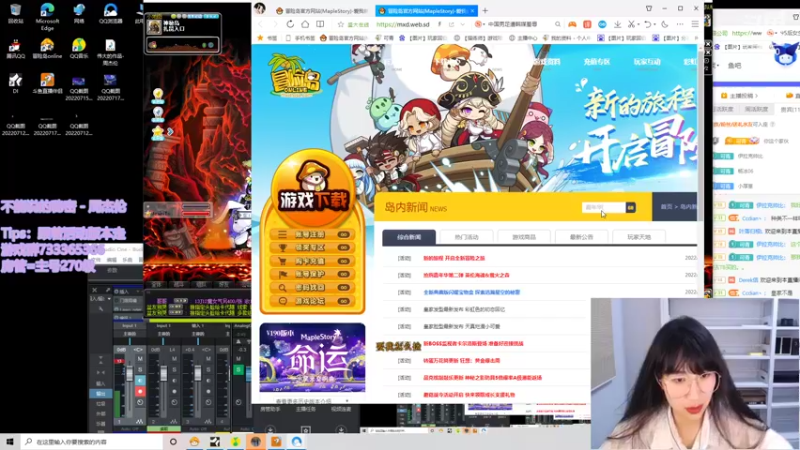
Task: Adjust the mixer channel 1 volume fader
Action: pos(130,375)
